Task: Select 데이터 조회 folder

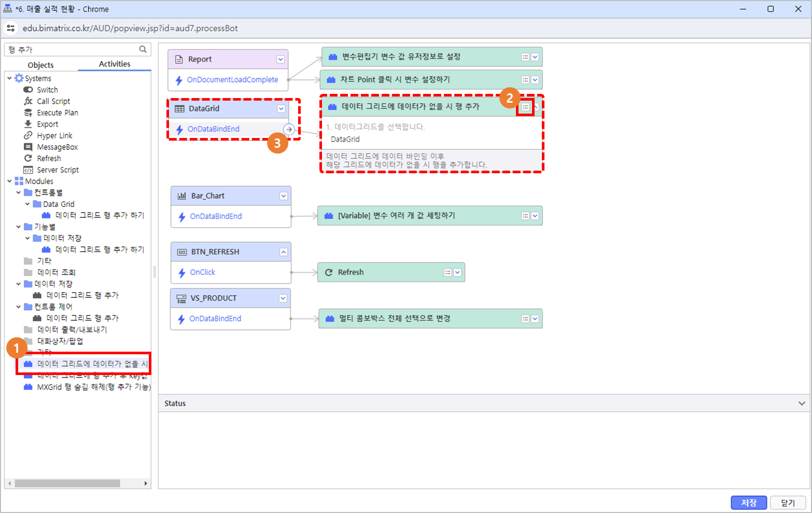Action: click(x=50, y=272)
